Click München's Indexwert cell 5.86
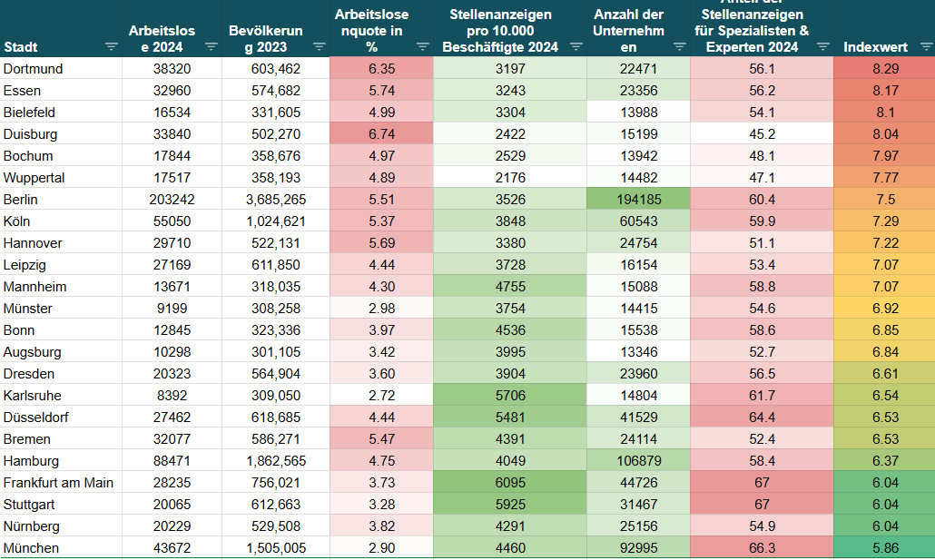 (885, 547)
